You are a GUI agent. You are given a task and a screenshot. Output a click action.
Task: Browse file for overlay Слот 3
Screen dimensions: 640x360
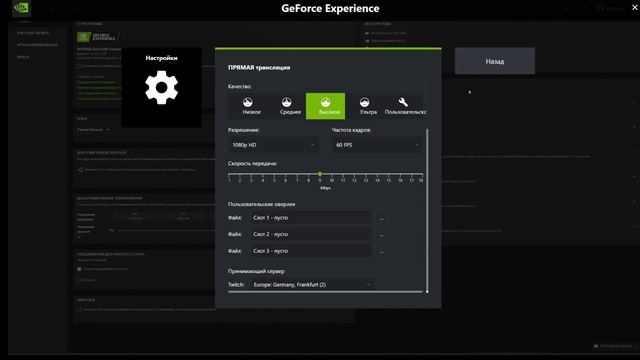tap(382, 251)
